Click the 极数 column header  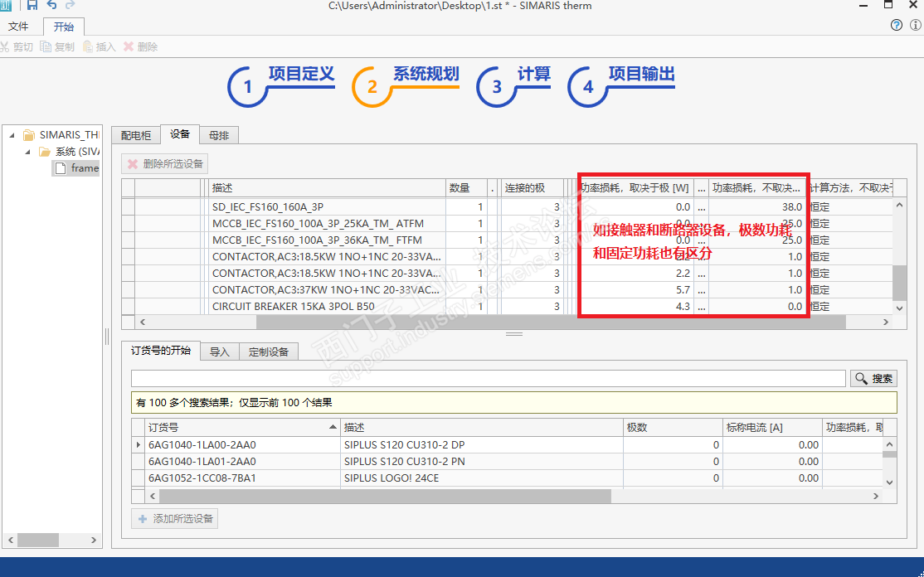point(673,428)
